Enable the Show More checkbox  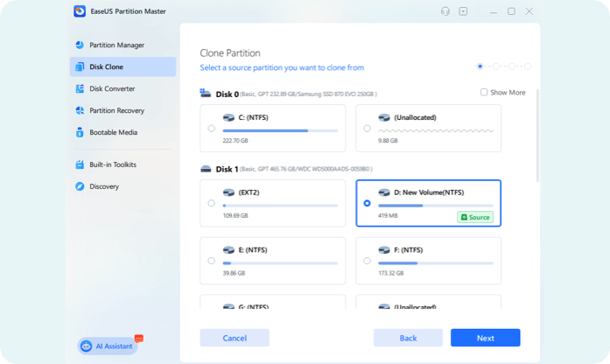[x=484, y=92]
